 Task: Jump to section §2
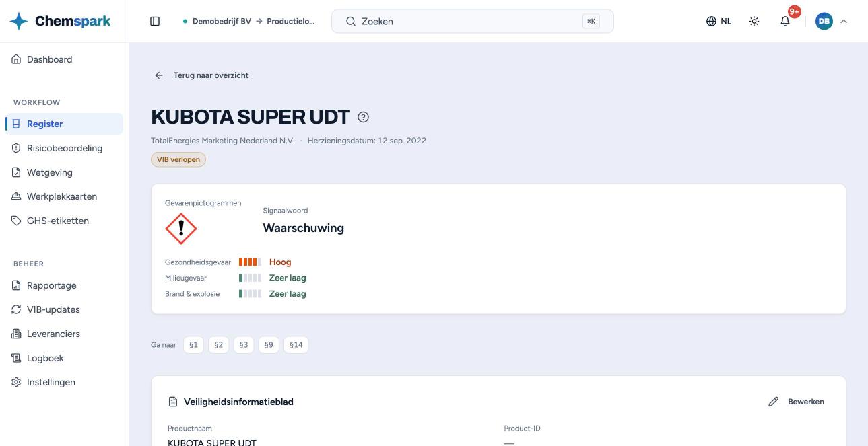click(x=218, y=345)
